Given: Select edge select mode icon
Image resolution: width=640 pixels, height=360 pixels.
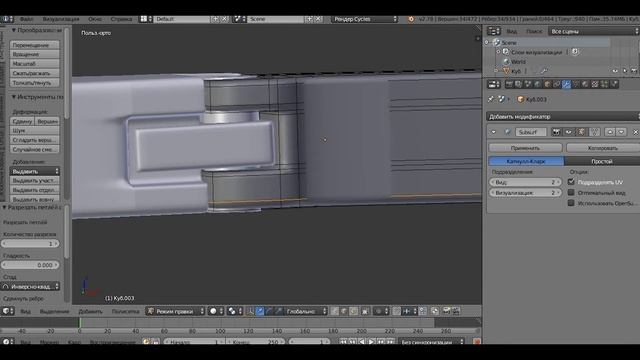Looking at the screenshot, I should pos(344,311).
